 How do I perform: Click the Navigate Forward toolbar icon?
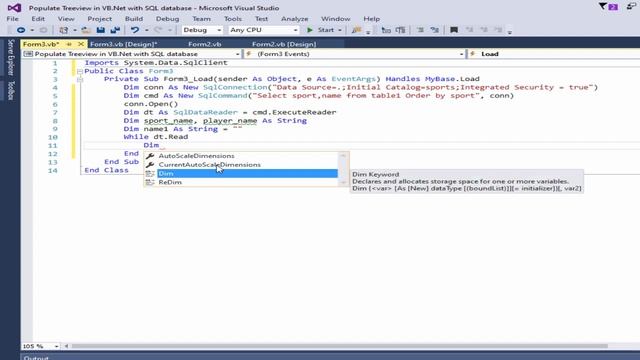pos(43,30)
